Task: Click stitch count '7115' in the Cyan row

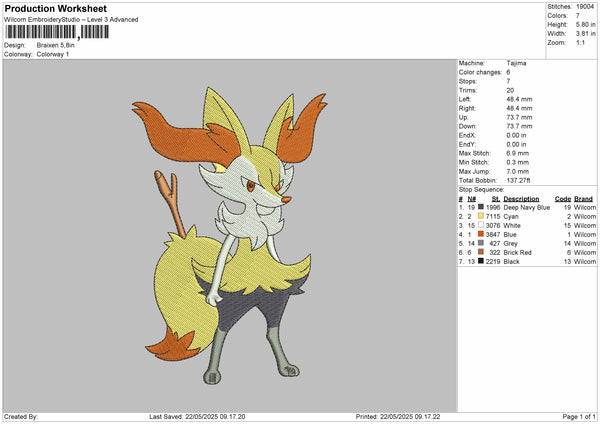Action: click(x=493, y=217)
